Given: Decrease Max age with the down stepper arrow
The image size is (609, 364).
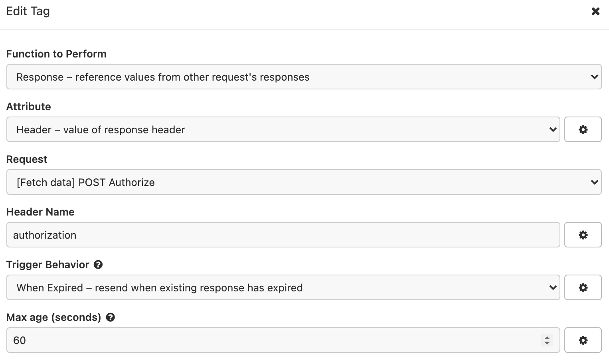Looking at the screenshot, I should pyautogui.click(x=547, y=343).
